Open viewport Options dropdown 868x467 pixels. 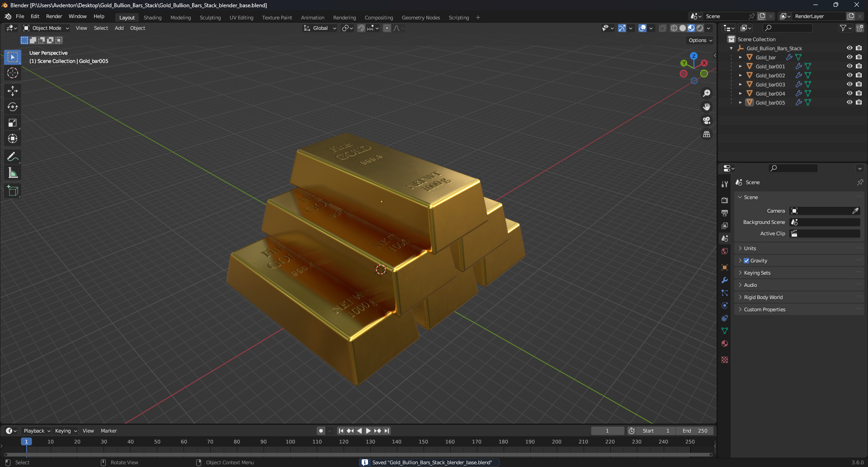click(700, 40)
